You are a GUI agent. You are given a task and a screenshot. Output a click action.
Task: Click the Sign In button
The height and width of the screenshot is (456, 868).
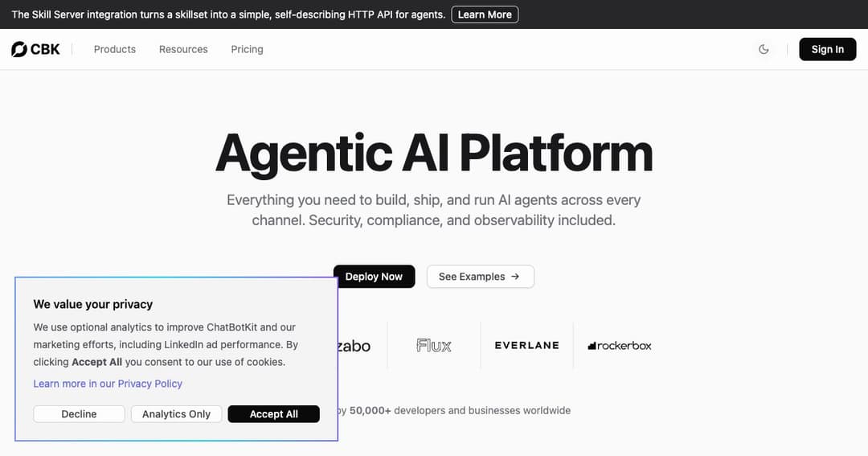point(828,49)
